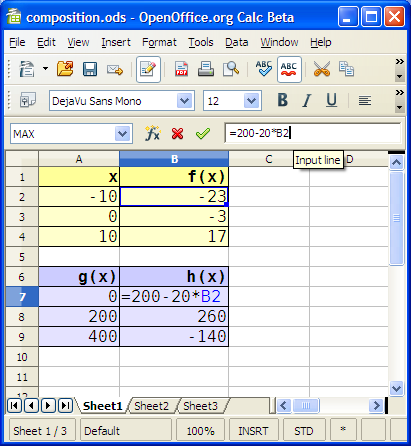The height and width of the screenshot is (446, 411).
Task: Click the Print file directly icon
Action: [206, 69]
